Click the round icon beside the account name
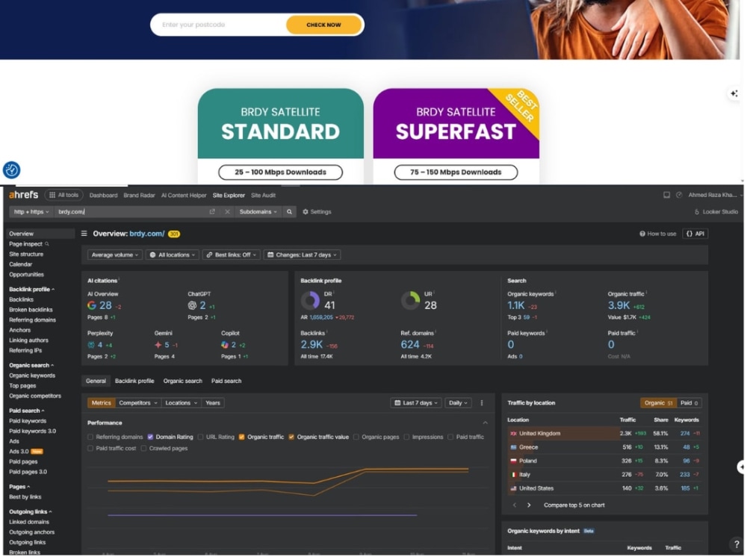 679,195
